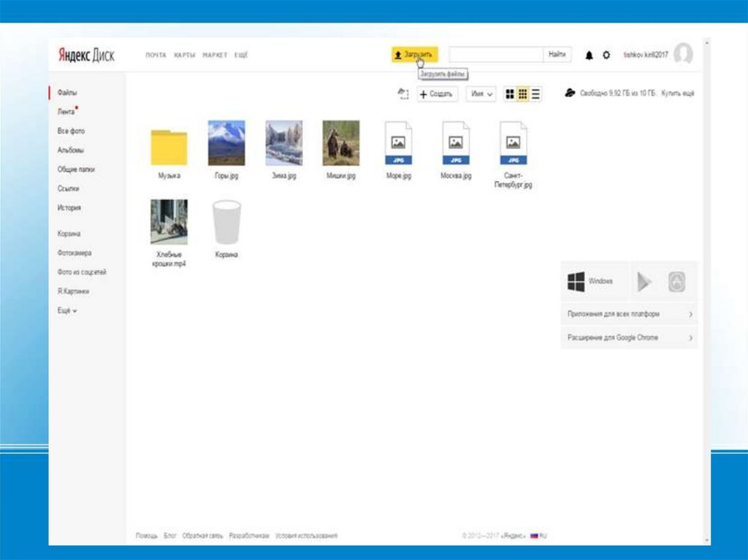Click the Найти search button
The image size is (748, 560).
(557, 54)
